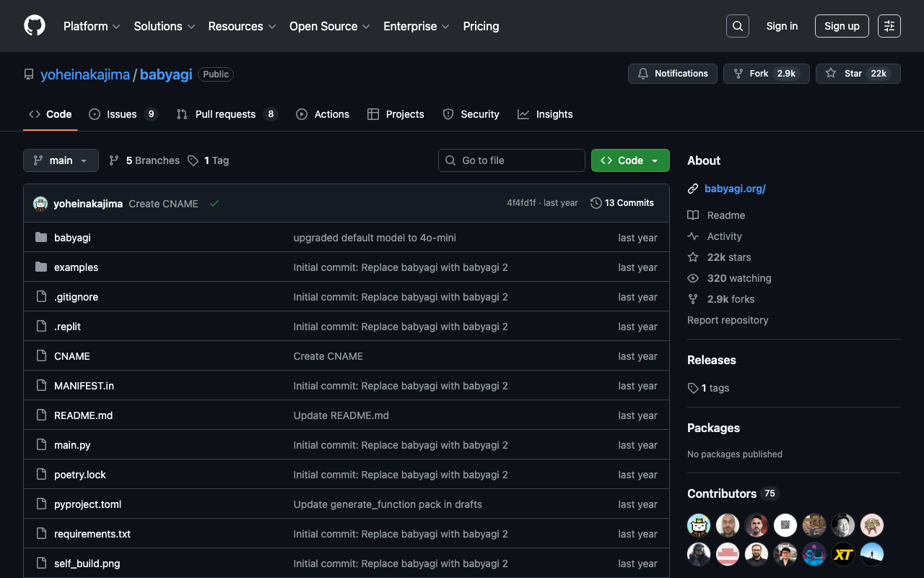Image resolution: width=924 pixels, height=578 pixels.
Task: Click the GitHub logo icon
Action: 35,26
